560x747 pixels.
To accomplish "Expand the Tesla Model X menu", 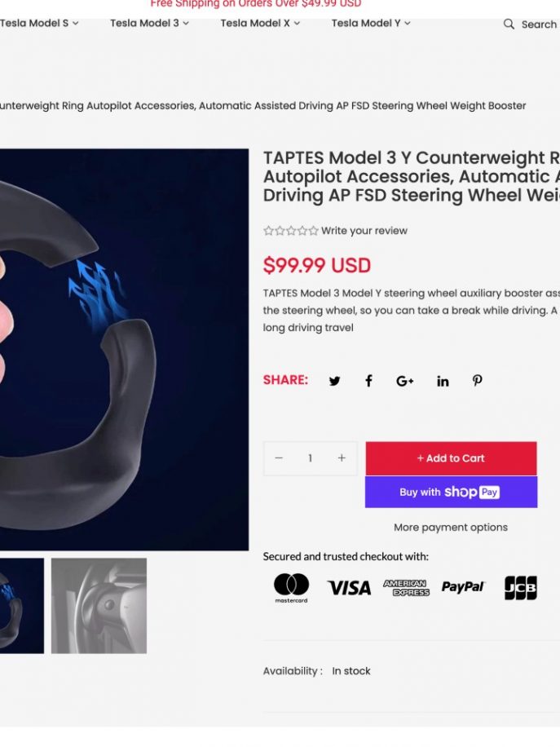I will 260,23.
